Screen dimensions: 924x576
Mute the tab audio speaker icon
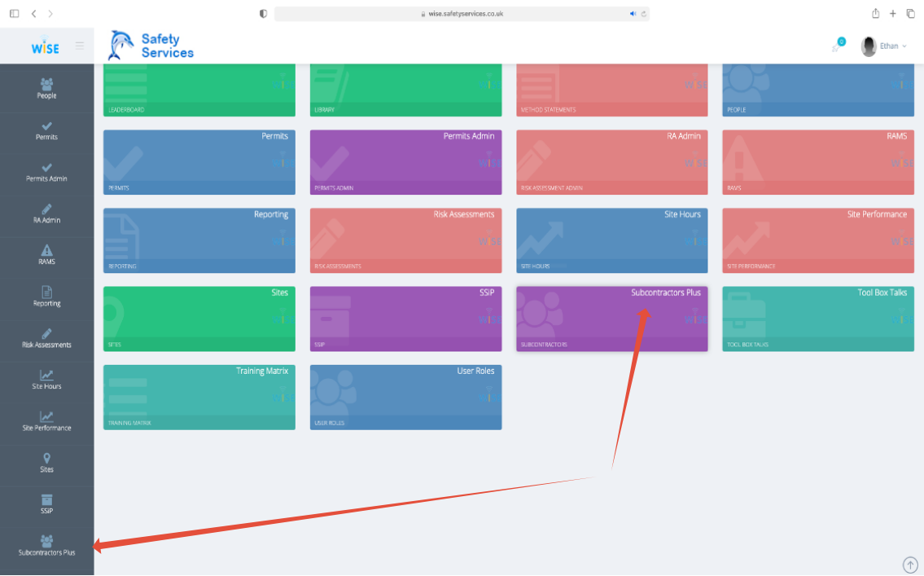click(x=633, y=14)
